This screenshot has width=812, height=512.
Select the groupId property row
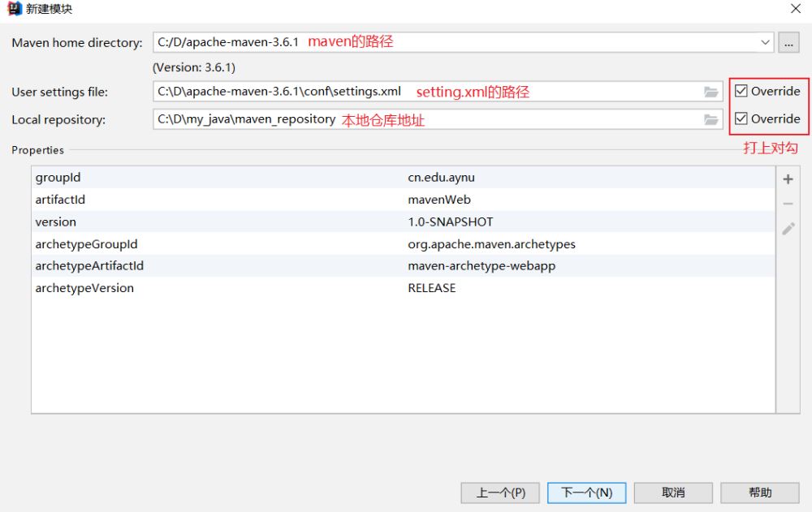tap(403, 178)
